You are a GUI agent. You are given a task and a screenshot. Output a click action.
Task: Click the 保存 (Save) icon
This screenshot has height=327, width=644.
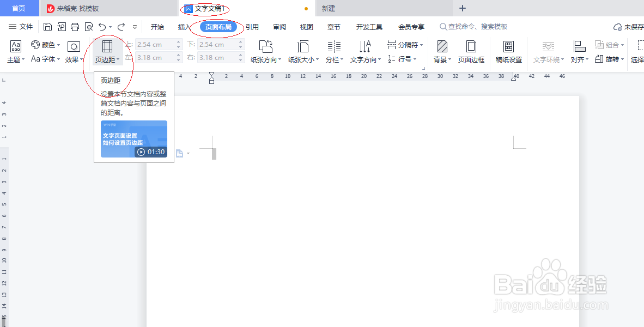coord(47,26)
